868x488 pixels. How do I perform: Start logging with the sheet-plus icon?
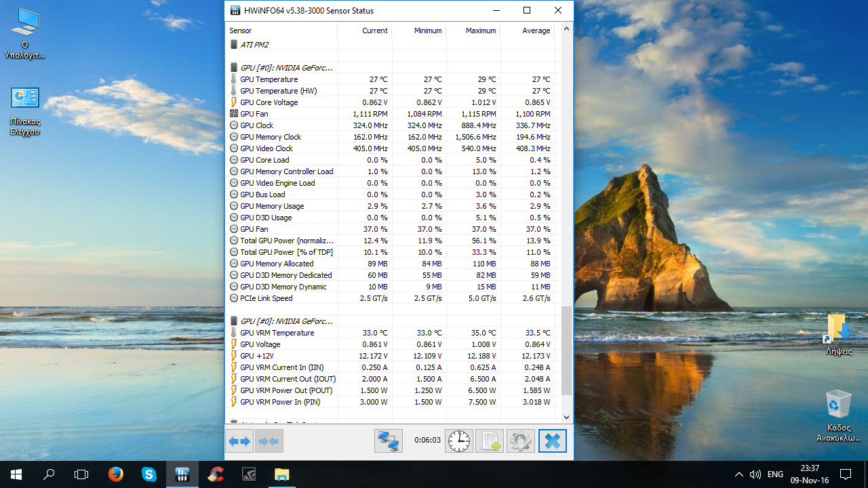(x=490, y=441)
